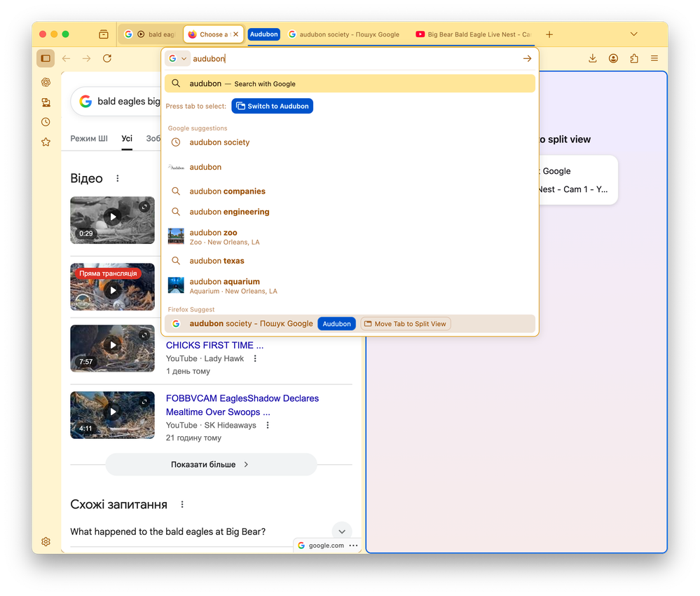
Task: Go forward to next page
Action: [x=87, y=58]
